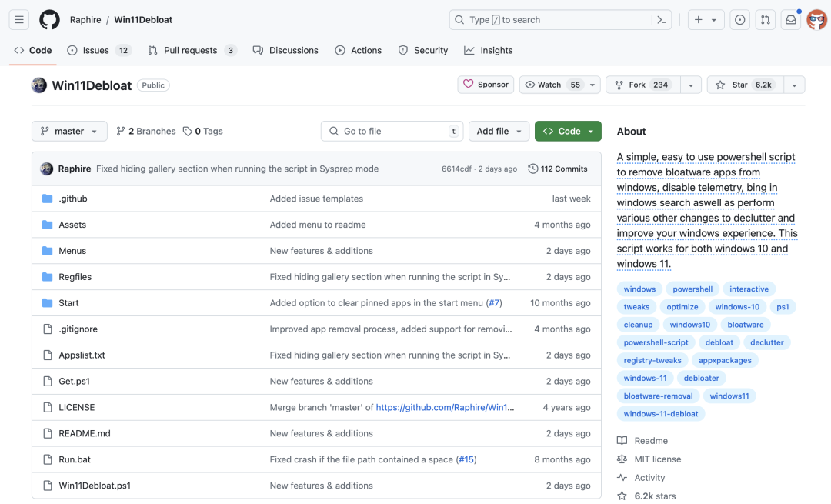Open the Pull requests tab
Image resolution: width=831 pixels, height=504 pixels.
click(192, 51)
